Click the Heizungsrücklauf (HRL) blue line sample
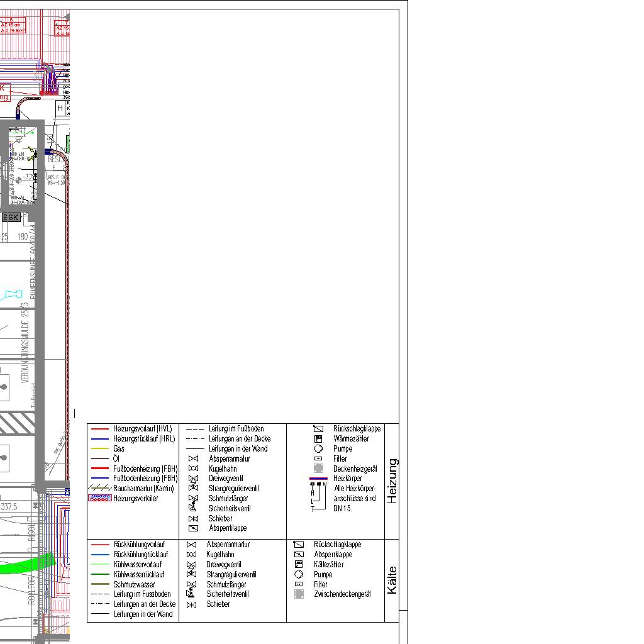The image size is (644, 644). point(100,438)
